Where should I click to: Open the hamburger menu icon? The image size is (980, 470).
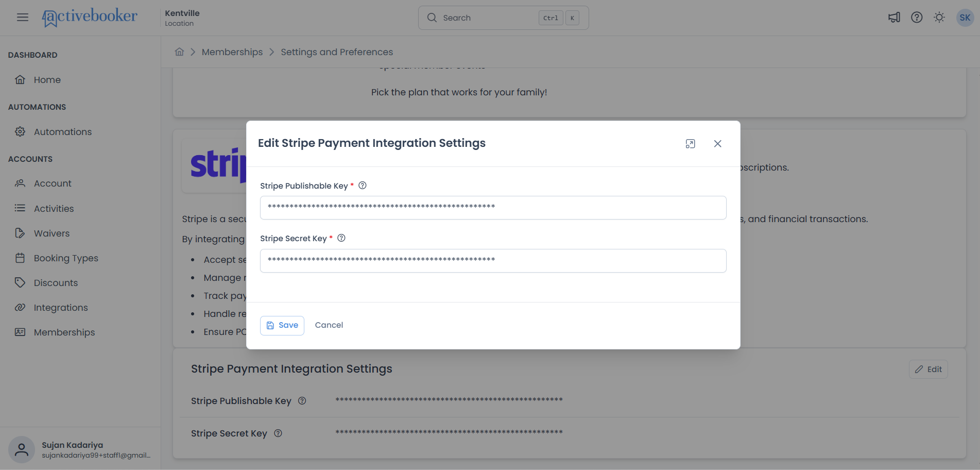pos(23,18)
